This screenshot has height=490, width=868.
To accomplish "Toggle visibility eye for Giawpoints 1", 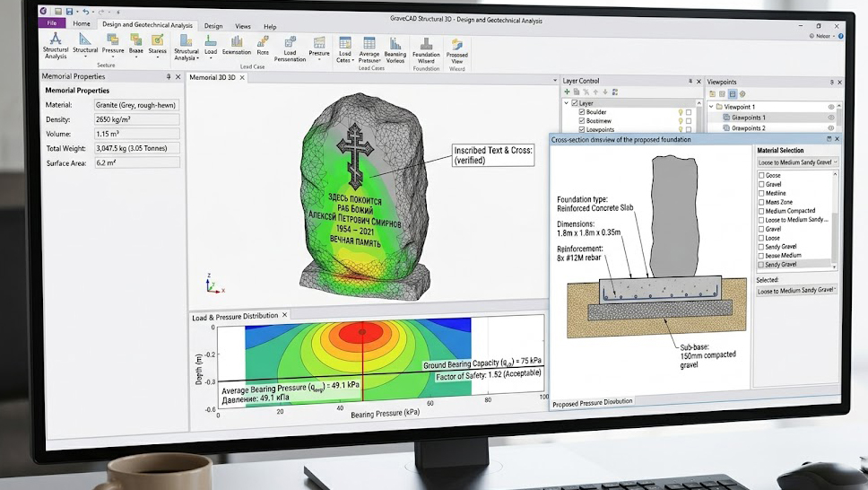I will point(831,118).
